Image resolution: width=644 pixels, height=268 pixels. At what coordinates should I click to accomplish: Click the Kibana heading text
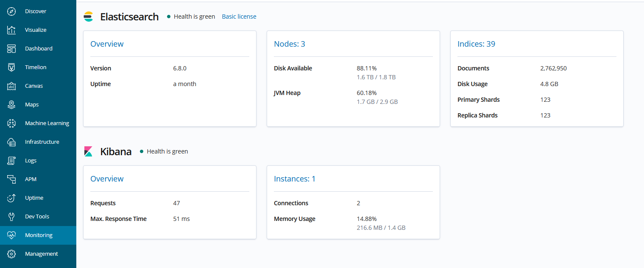pos(116,152)
